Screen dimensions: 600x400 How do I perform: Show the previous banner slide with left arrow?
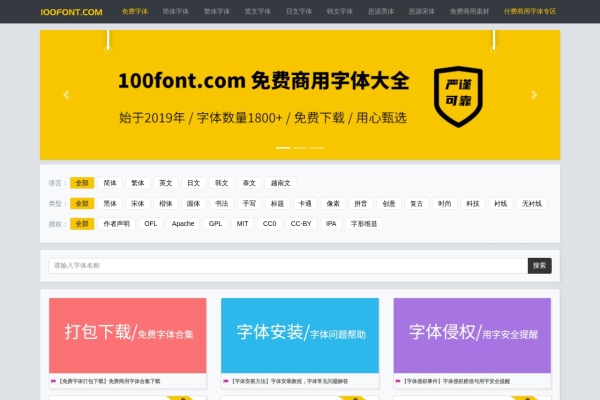[66, 95]
